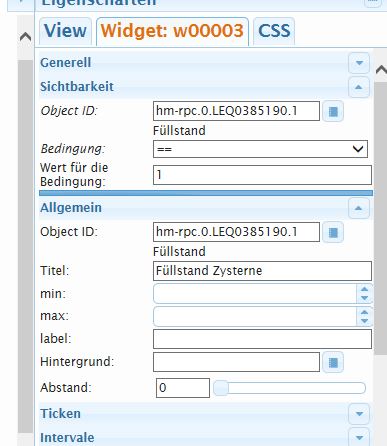
Task: Select the Widget: w00003 tab
Action: [x=172, y=31]
